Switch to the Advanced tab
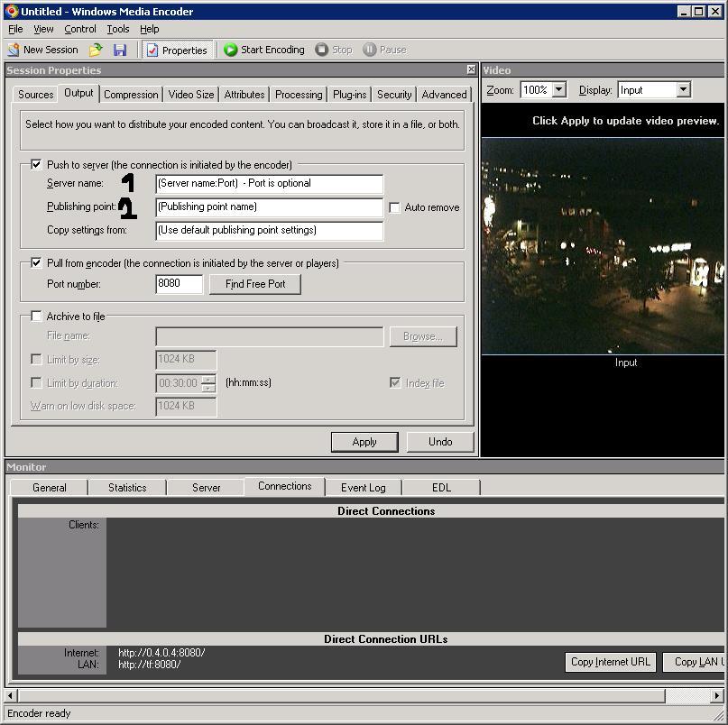Viewport: 728px width, 725px height. tap(445, 94)
